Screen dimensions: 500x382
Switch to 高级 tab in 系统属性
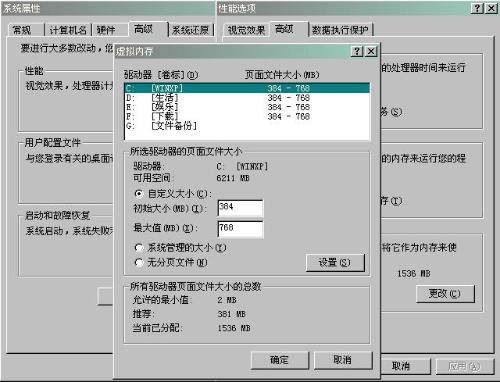147,29
